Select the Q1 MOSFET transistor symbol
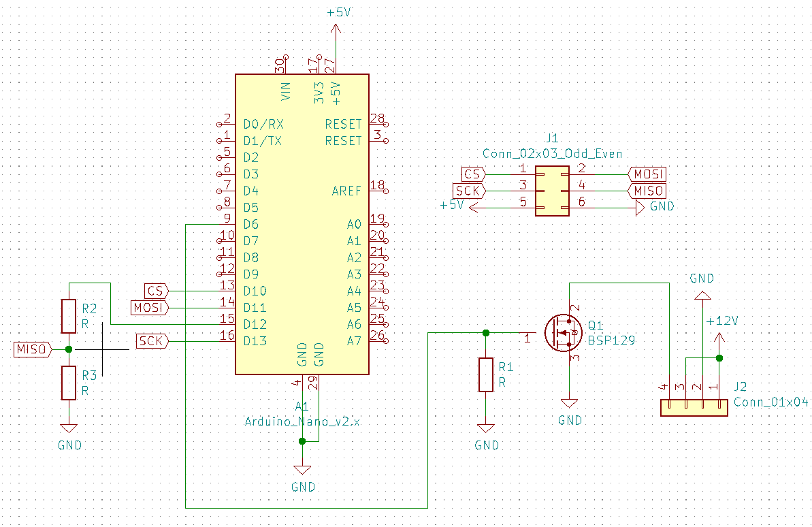 564,333
